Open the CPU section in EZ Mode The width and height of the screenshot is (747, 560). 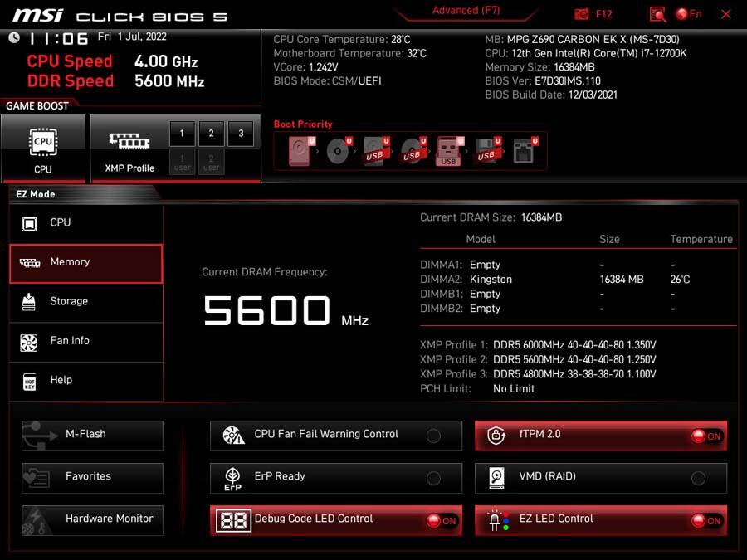click(x=86, y=223)
